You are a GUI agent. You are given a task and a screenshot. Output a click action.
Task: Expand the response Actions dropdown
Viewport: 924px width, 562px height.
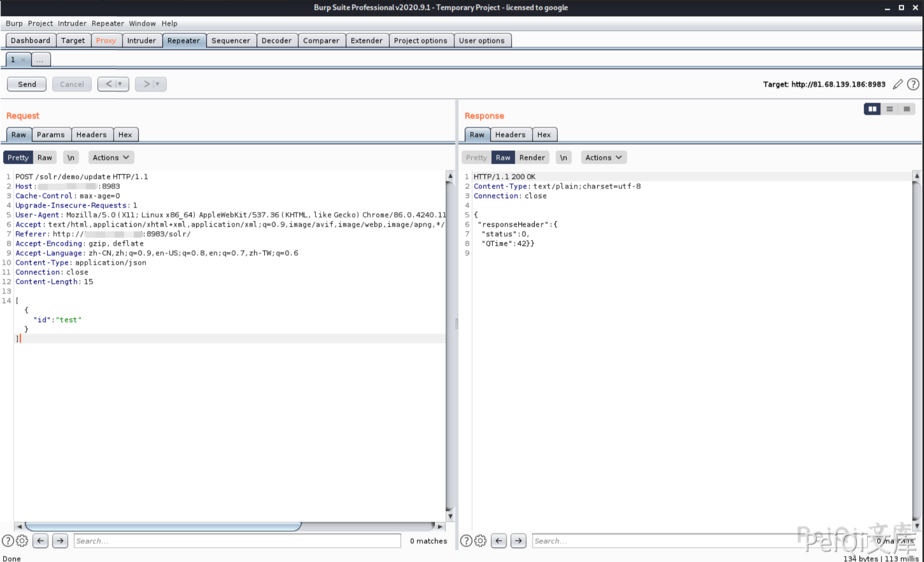pos(603,158)
